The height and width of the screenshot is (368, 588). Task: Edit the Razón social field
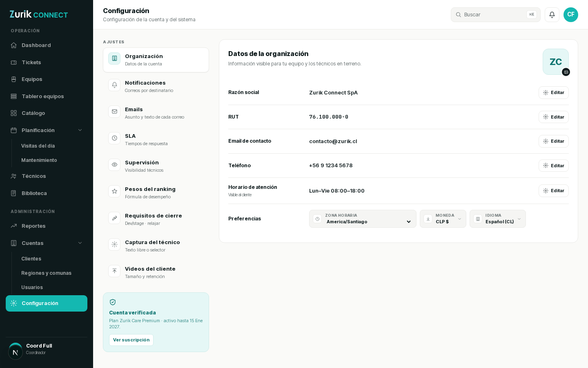(554, 93)
